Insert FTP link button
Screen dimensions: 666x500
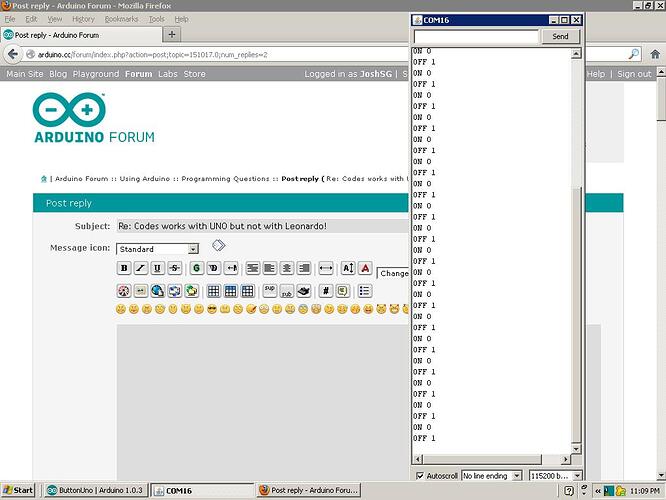click(192, 291)
